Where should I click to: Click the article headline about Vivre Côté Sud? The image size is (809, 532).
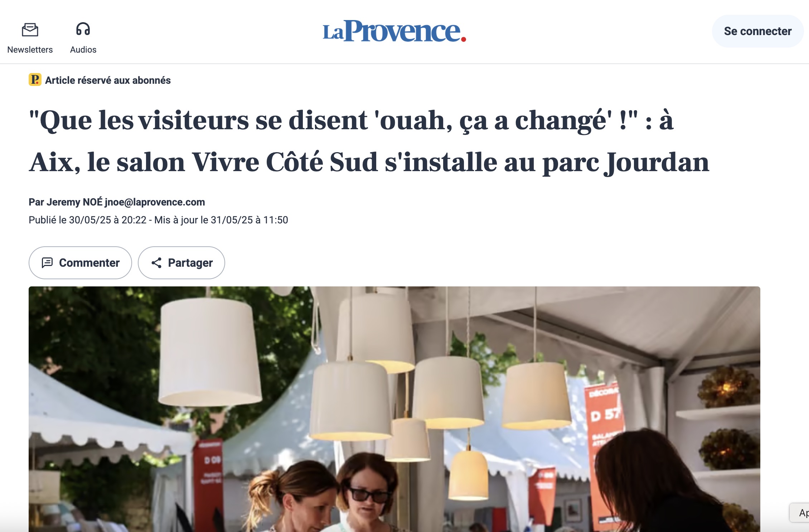click(369, 141)
